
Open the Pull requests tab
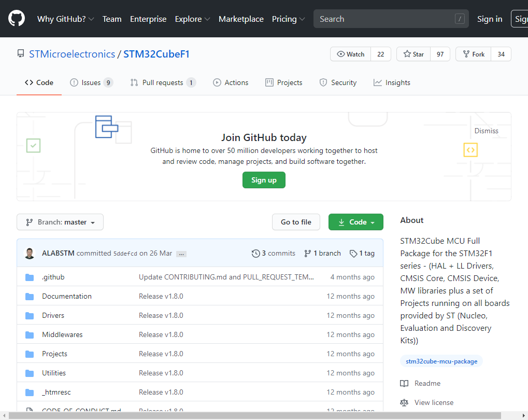(x=163, y=82)
